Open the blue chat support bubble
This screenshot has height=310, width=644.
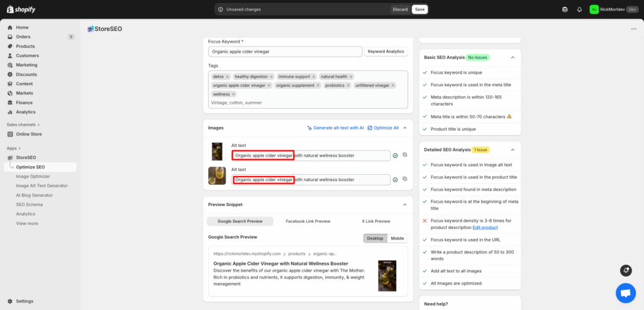625,293
